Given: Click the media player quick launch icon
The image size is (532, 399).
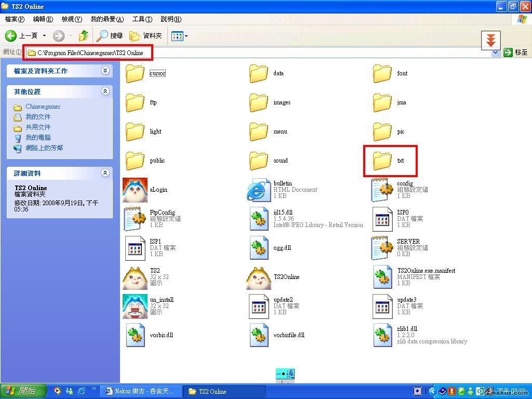Looking at the screenshot, I should [57, 391].
